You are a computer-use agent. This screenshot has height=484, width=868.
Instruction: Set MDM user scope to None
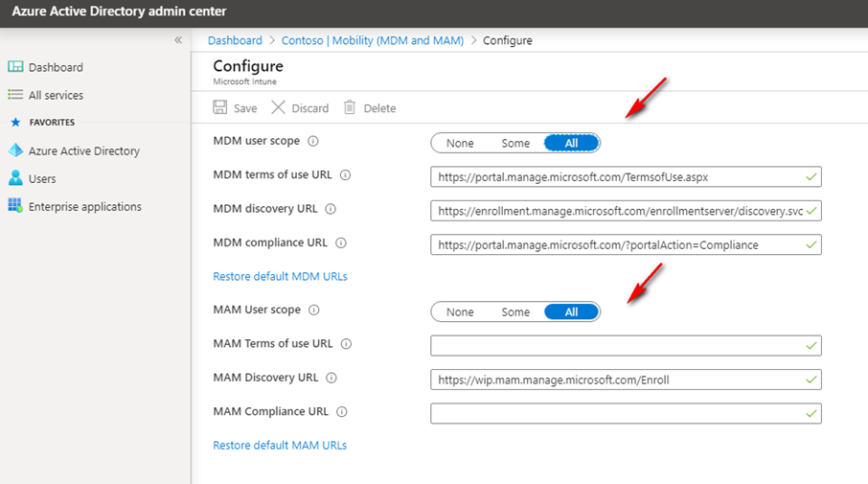tap(460, 143)
